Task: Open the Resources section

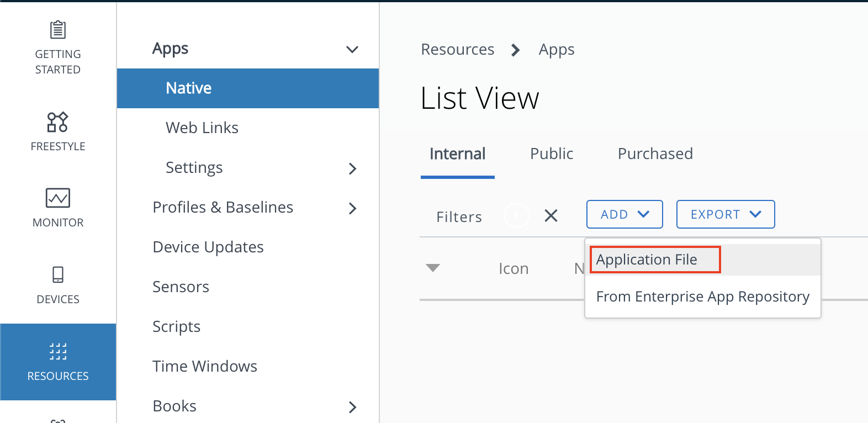Action: (58, 362)
